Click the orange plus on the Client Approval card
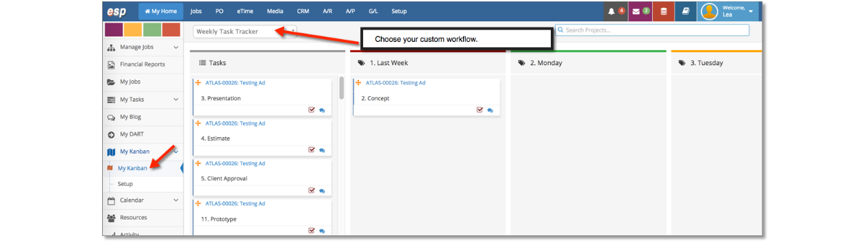This screenshot has width=868, height=247. [x=198, y=163]
